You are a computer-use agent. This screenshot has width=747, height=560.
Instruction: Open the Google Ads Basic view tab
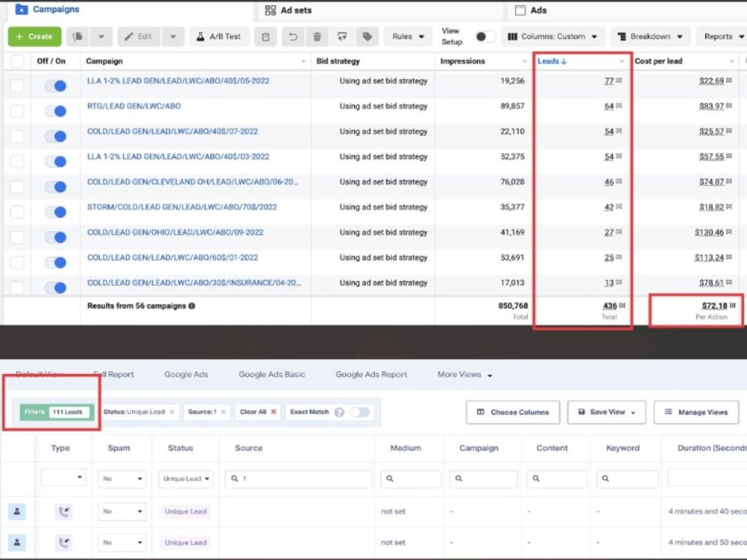(272, 375)
